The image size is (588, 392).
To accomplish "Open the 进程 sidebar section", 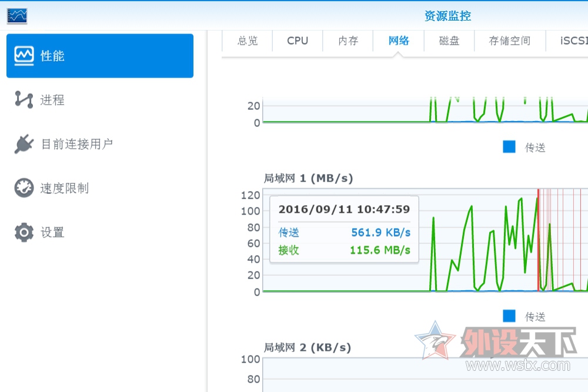I will coord(100,100).
